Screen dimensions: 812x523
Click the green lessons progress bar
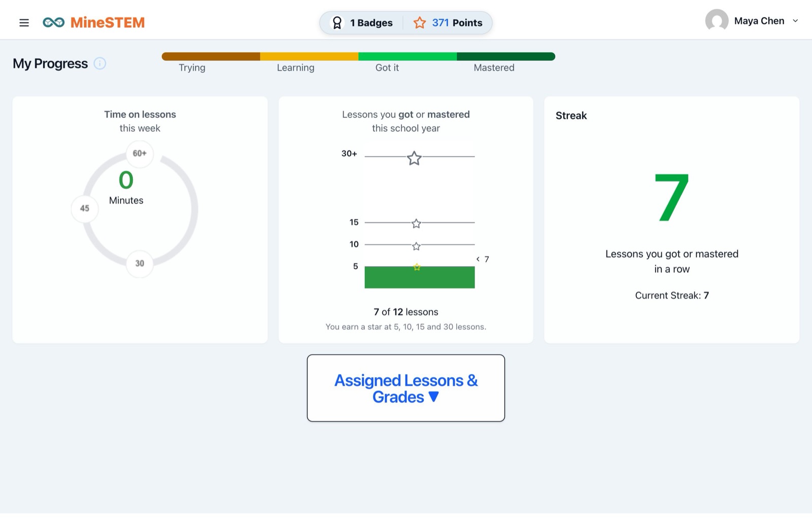tap(420, 277)
